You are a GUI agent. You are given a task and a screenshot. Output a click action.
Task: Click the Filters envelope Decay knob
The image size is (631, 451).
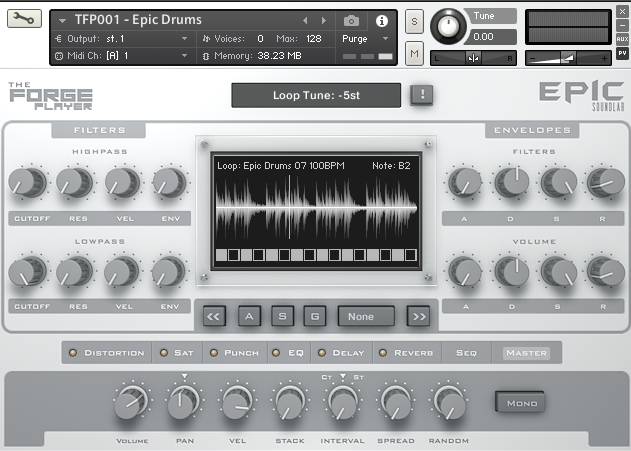pyautogui.click(x=512, y=182)
